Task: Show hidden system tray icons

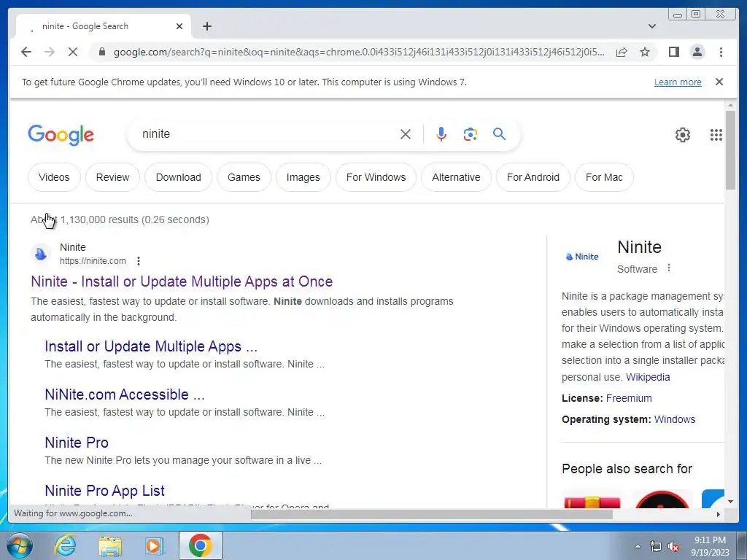Action: click(x=638, y=546)
